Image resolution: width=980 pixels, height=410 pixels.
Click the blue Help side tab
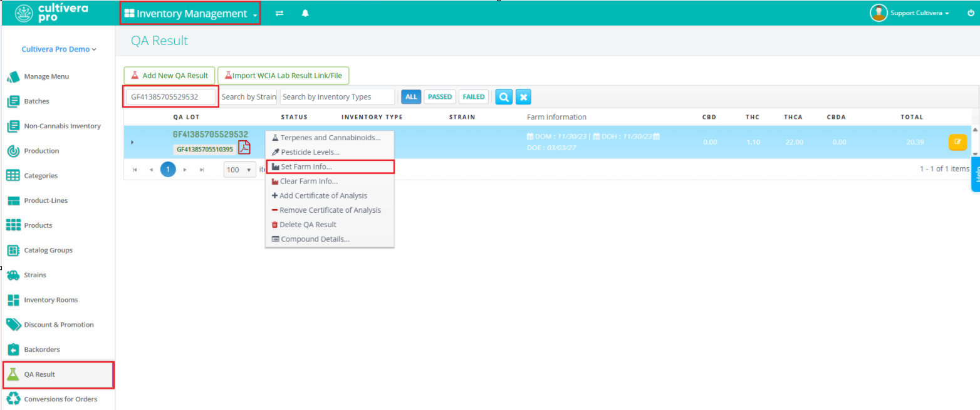(x=976, y=174)
